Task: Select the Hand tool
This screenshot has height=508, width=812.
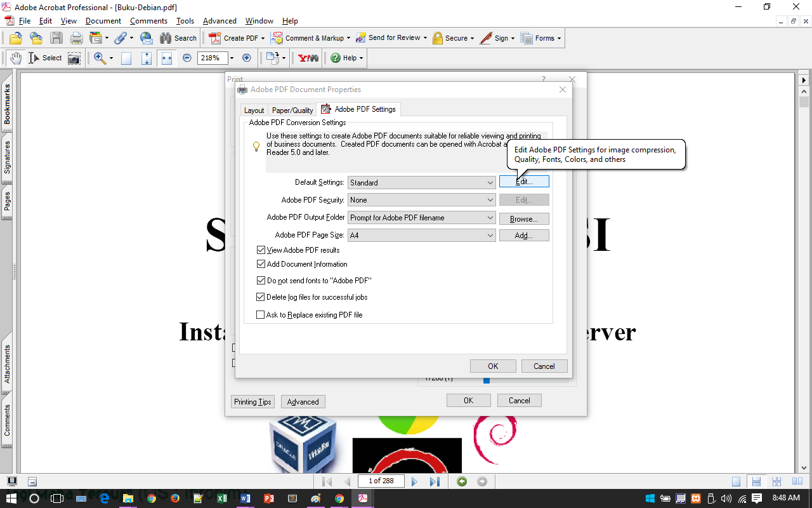Action: tap(16, 58)
